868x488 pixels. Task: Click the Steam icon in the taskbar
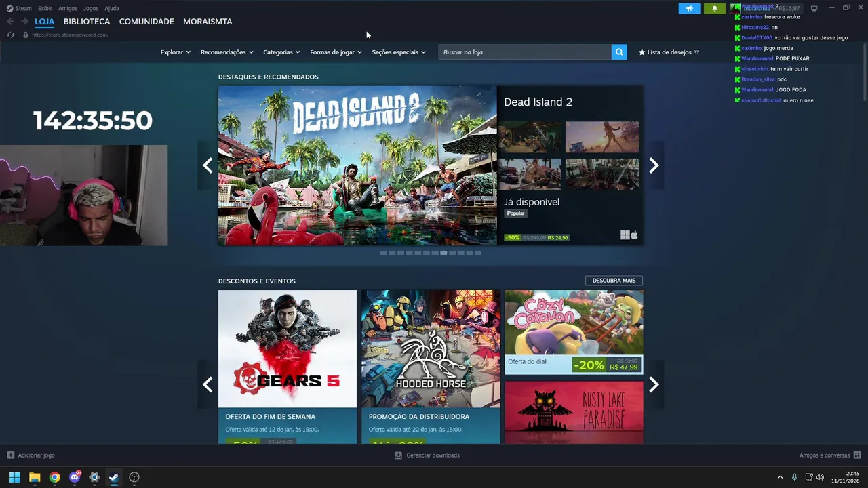tap(114, 477)
